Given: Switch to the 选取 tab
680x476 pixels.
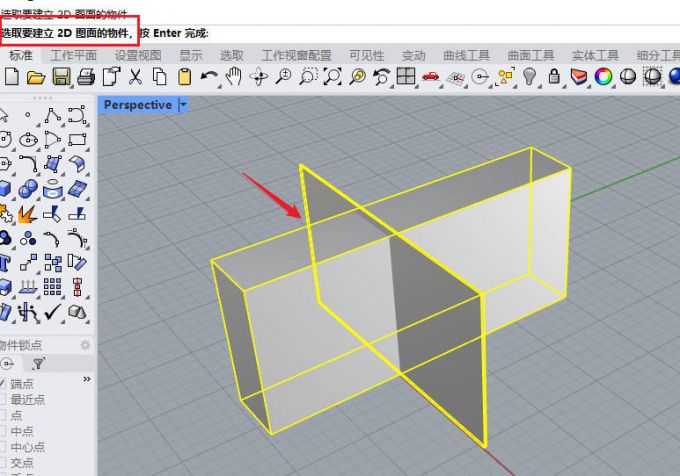Looking at the screenshot, I should 232,55.
